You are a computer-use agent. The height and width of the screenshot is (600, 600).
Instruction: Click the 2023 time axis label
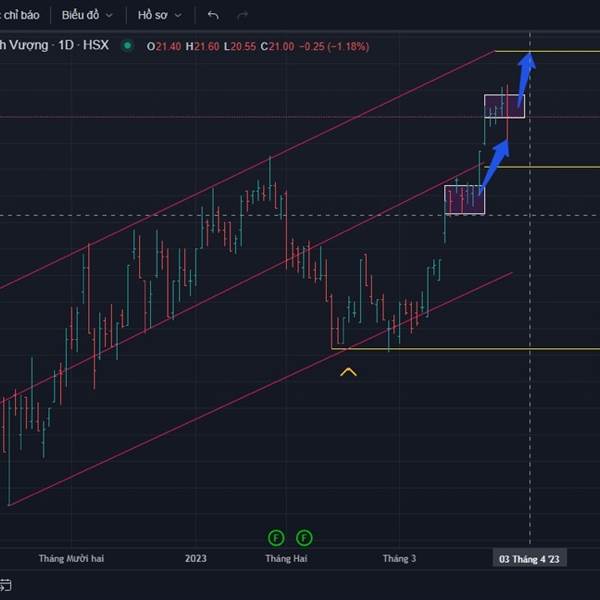(196, 559)
